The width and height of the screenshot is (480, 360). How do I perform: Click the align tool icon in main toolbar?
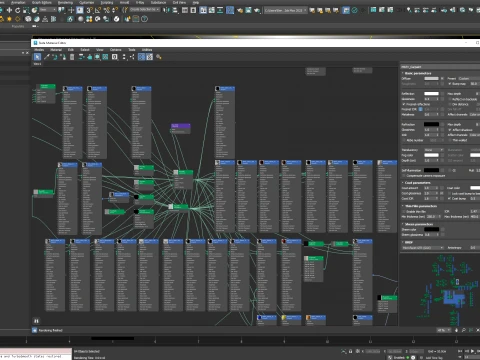click(175, 10)
